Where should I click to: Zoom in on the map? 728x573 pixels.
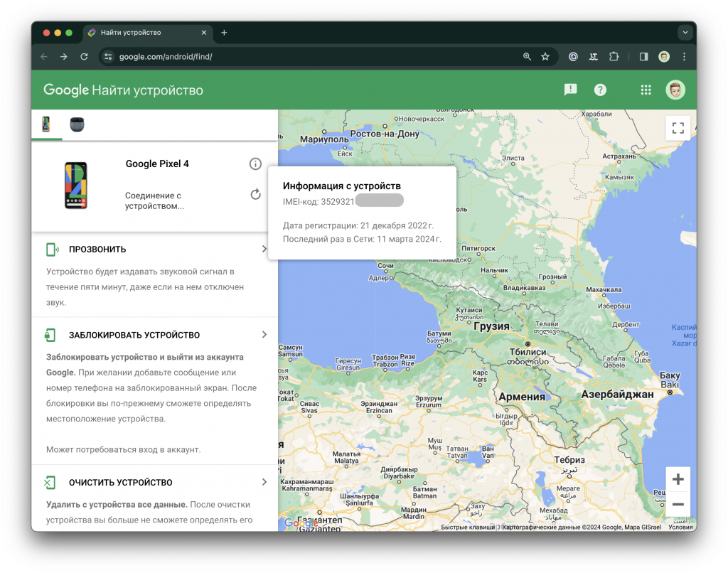(678, 479)
